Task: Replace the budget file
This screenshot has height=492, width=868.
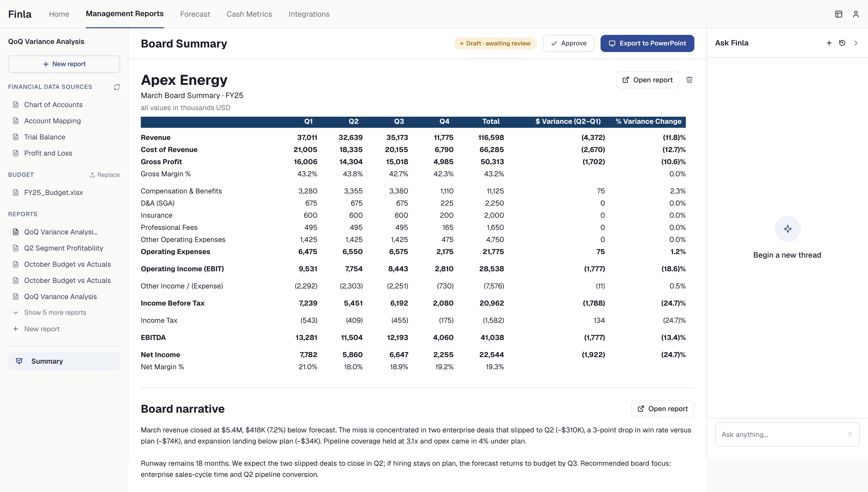Action: [x=105, y=175]
